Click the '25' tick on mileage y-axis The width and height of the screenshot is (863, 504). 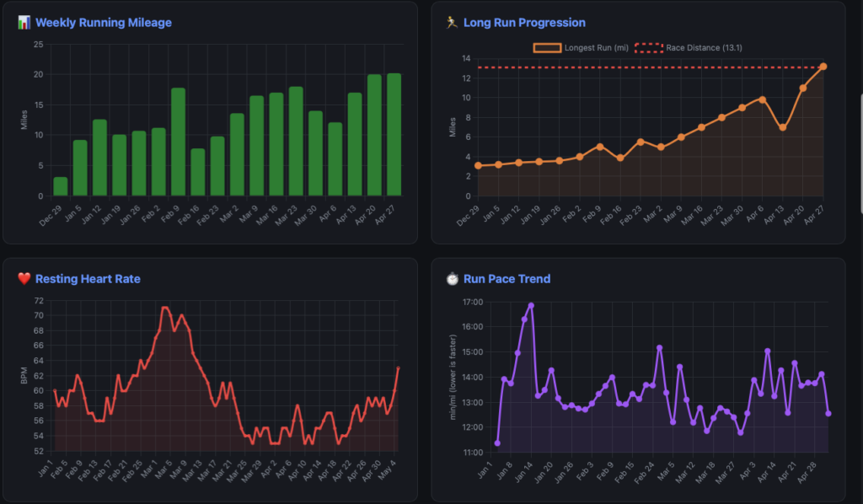coord(38,44)
